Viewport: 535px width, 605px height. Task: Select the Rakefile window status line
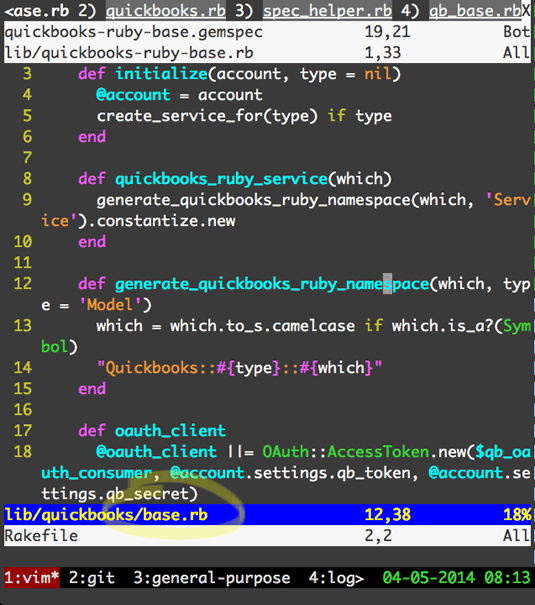(x=267, y=536)
